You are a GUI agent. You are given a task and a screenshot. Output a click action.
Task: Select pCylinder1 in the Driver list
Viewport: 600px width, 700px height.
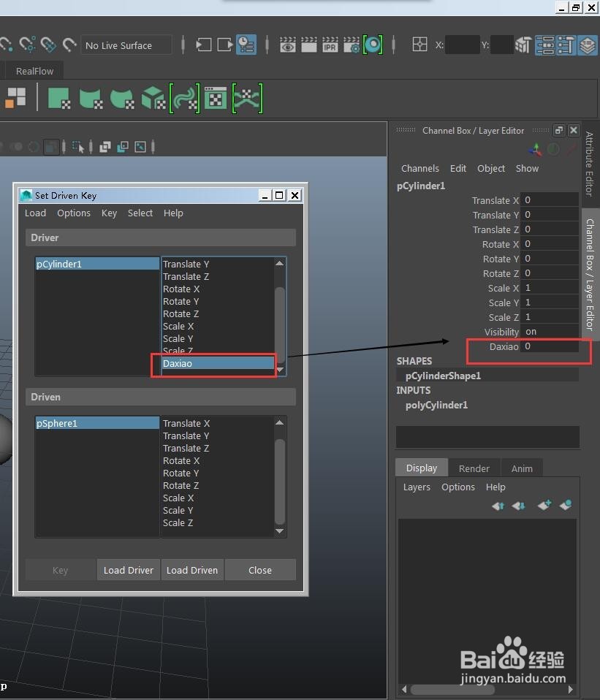click(97, 264)
